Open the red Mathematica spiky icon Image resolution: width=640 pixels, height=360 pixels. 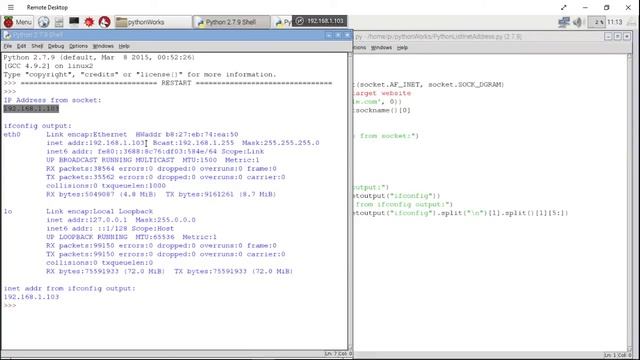tap(89, 22)
